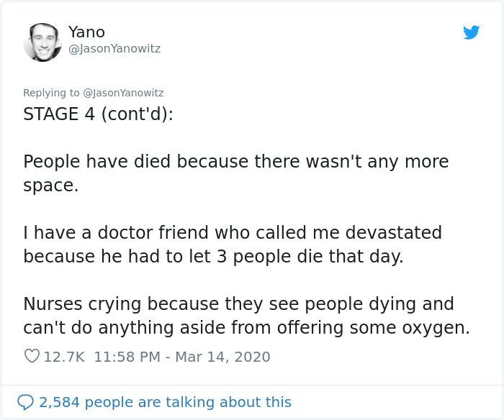This screenshot has width=504, height=420.
Task: Click the Twitter bird logo
Action: [471, 32]
